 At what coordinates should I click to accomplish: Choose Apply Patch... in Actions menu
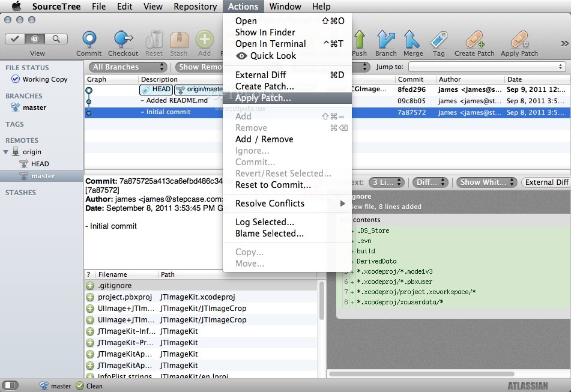pos(287,98)
